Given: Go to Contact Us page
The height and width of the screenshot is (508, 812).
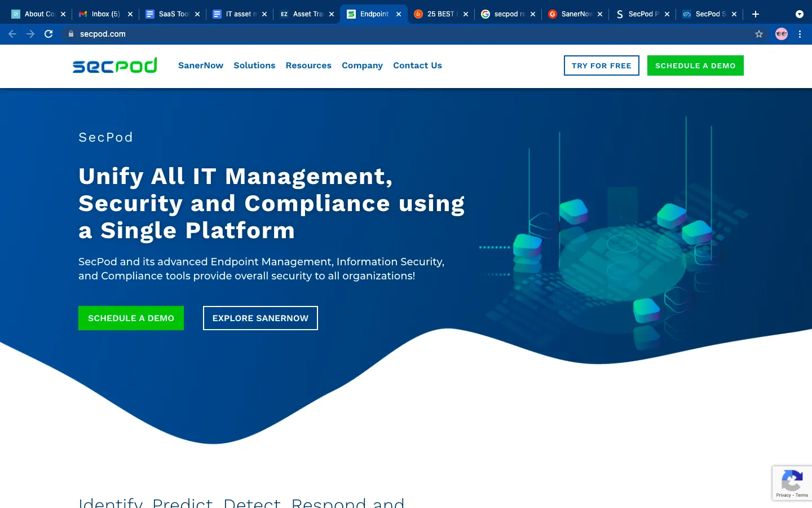Looking at the screenshot, I should click(x=417, y=65).
